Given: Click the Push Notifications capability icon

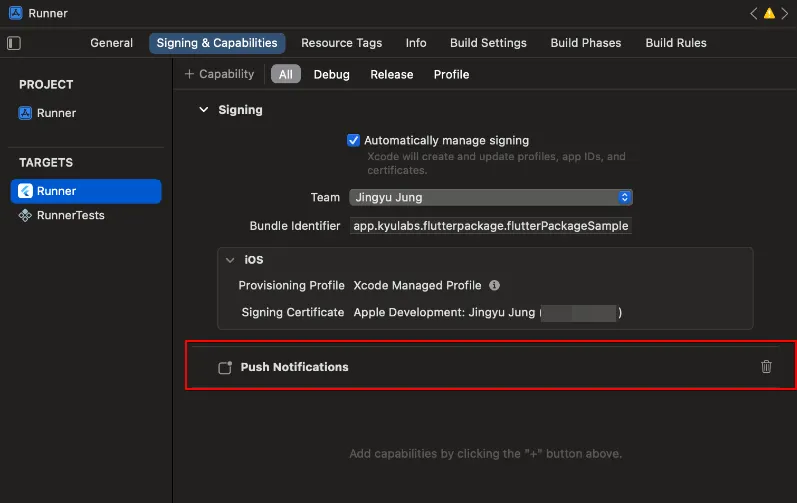Looking at the screenshot, I should pos(225,367).
